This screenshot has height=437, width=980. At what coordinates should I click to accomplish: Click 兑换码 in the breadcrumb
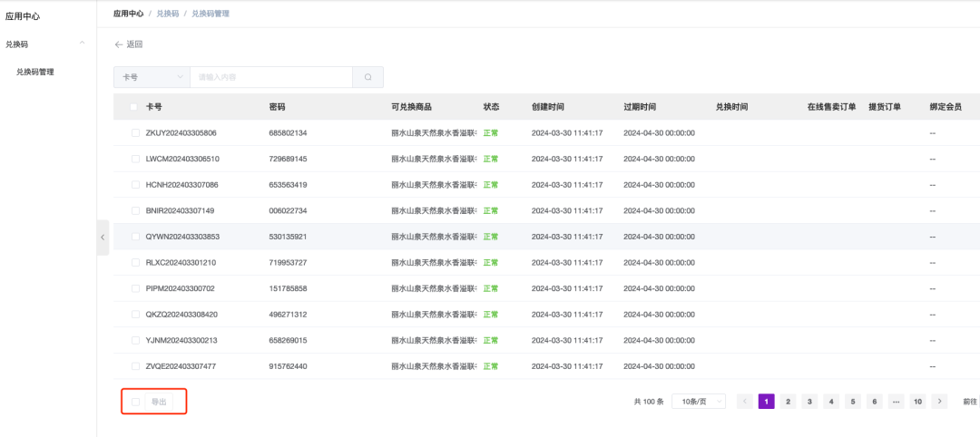[x=168, y=13]
